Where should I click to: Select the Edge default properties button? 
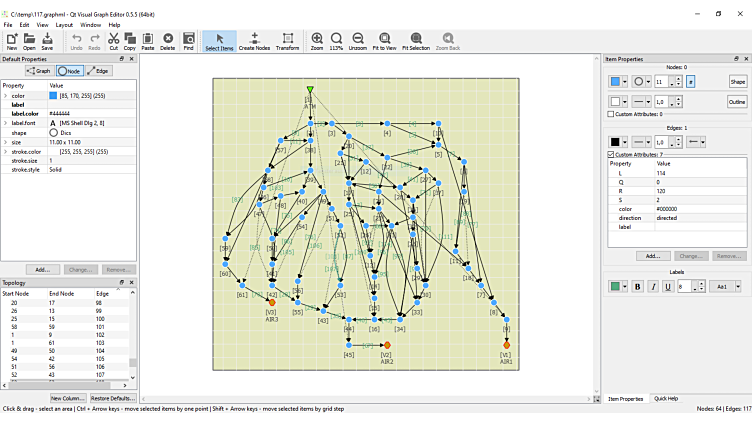[98, 71]
